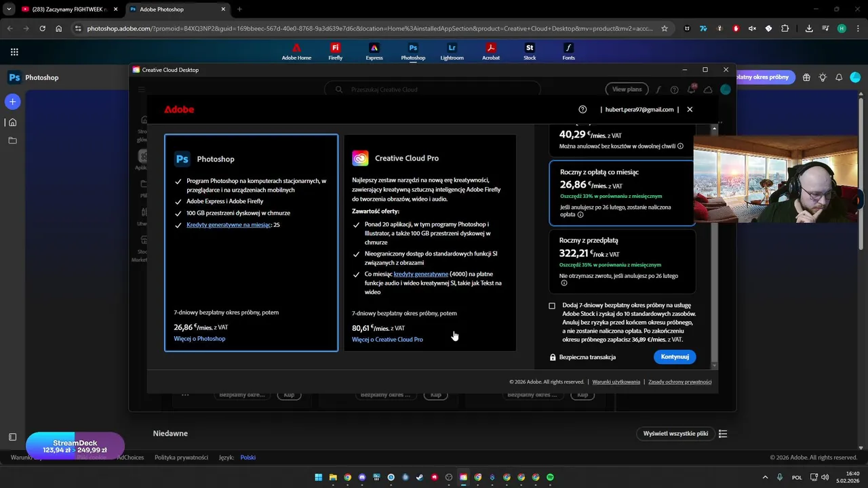Screen dimensions: 868x488
Task: Open Kredyty generatywne na miesiąc link
Action: [x=229, y=225]
